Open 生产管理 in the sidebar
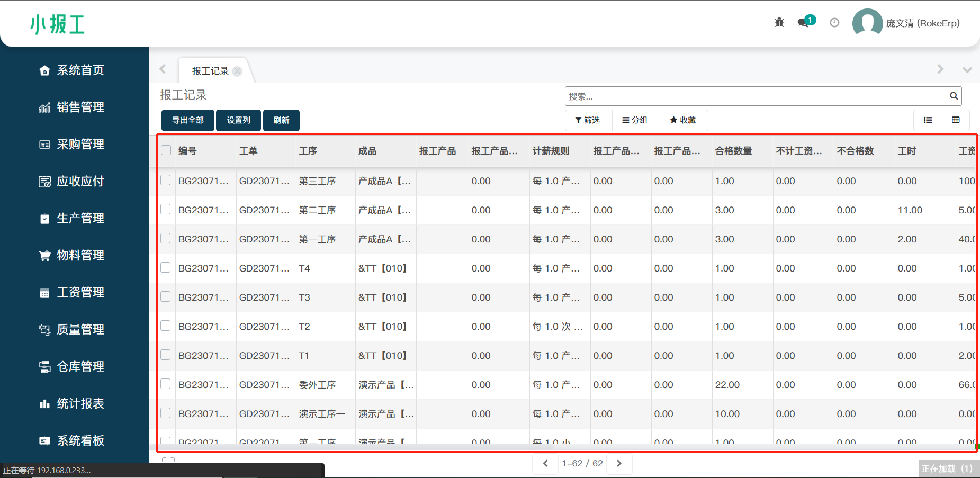The image size is (980, 478). pos(80,218)
